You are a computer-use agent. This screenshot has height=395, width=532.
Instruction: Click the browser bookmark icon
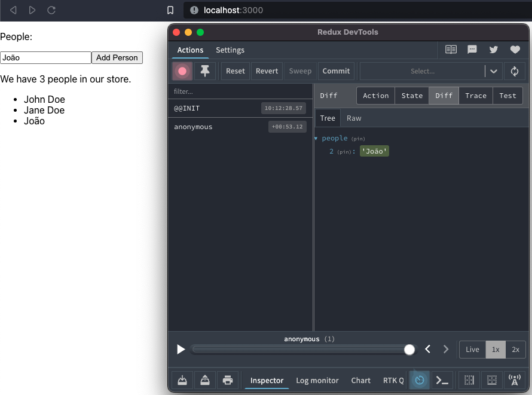(x=170, y=10)
